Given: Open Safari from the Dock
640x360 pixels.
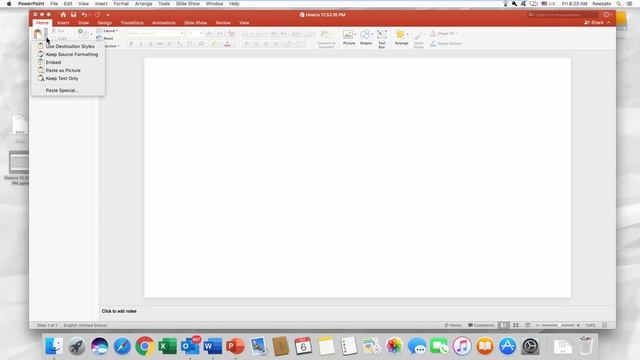Looking at the screenshot, I should click(122, 346).
